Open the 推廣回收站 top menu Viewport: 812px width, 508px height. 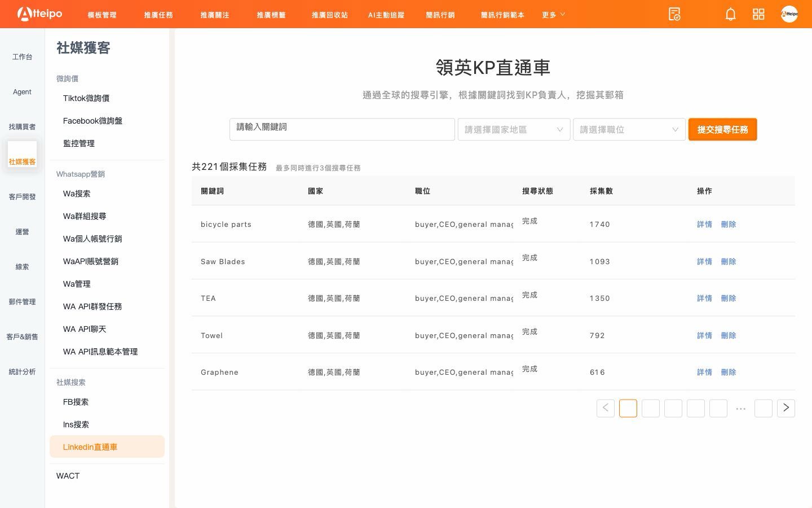[x=330, y=15]
